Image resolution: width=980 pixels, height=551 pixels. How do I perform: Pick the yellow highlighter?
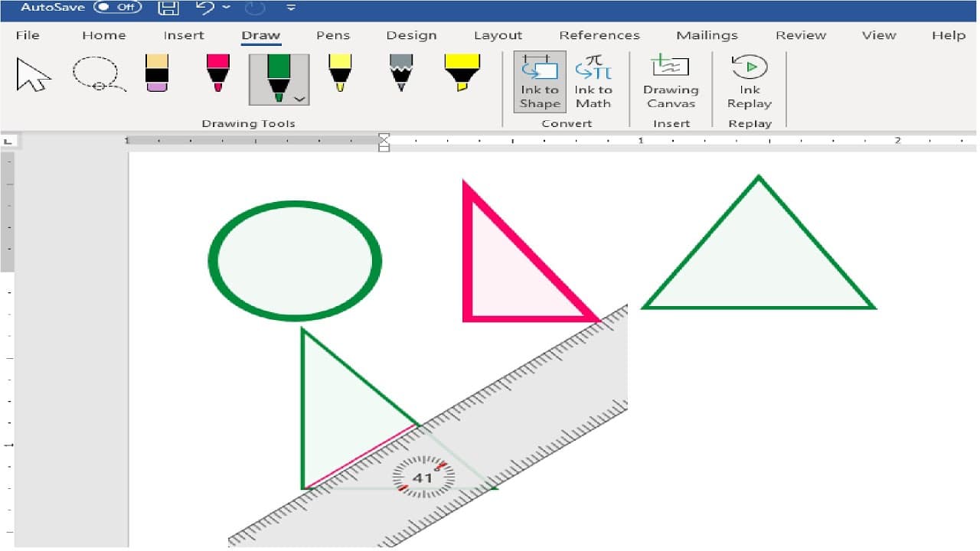pos(462,74)
